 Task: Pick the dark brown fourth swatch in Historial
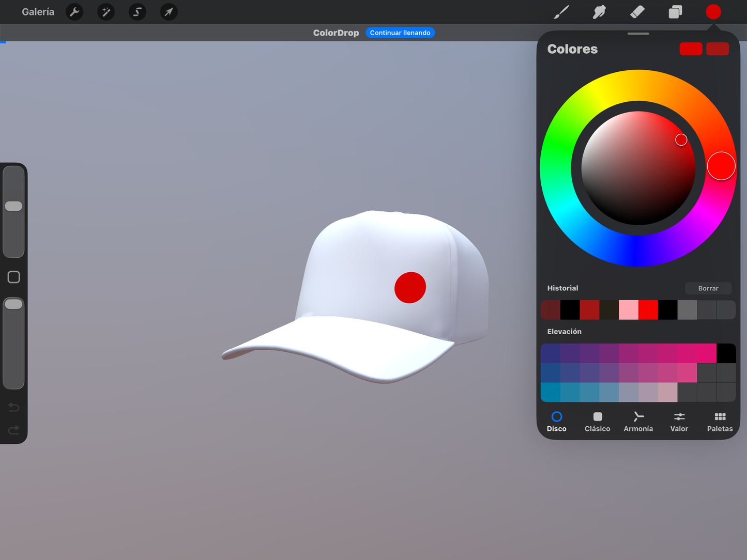click(x=609, y=310)
